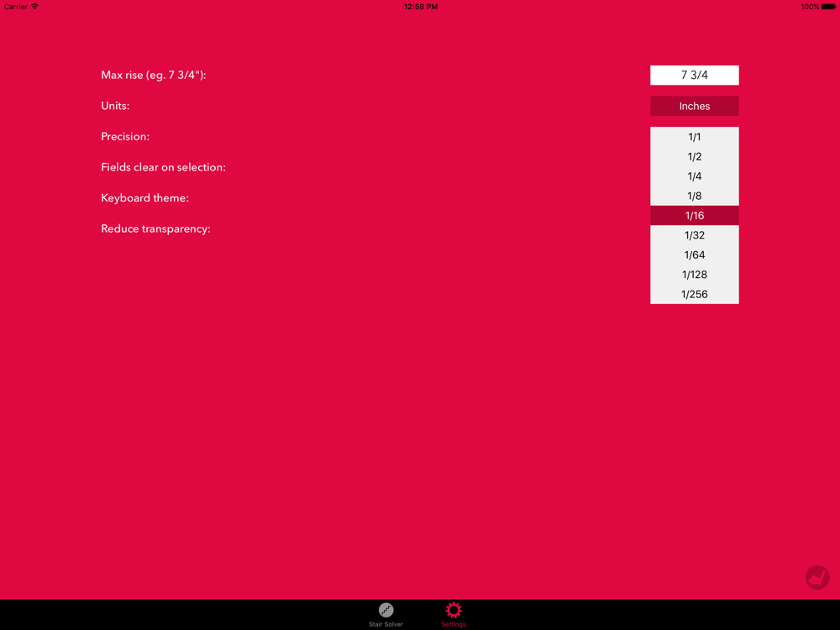Open the Stair Solver tab
Screen dimensions: 840x630
pyautogui.click(x=386, y=615)
